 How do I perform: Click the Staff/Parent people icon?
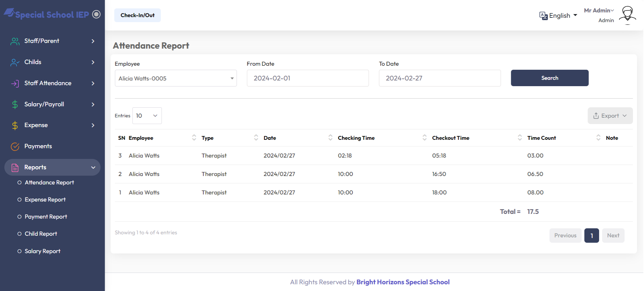(15, 41)
